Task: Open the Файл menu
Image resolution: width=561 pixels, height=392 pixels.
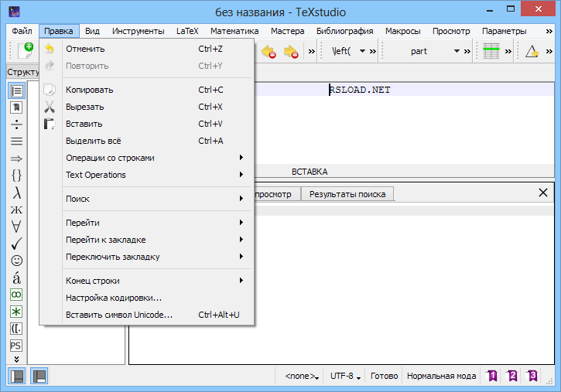Action: point(22,32)
